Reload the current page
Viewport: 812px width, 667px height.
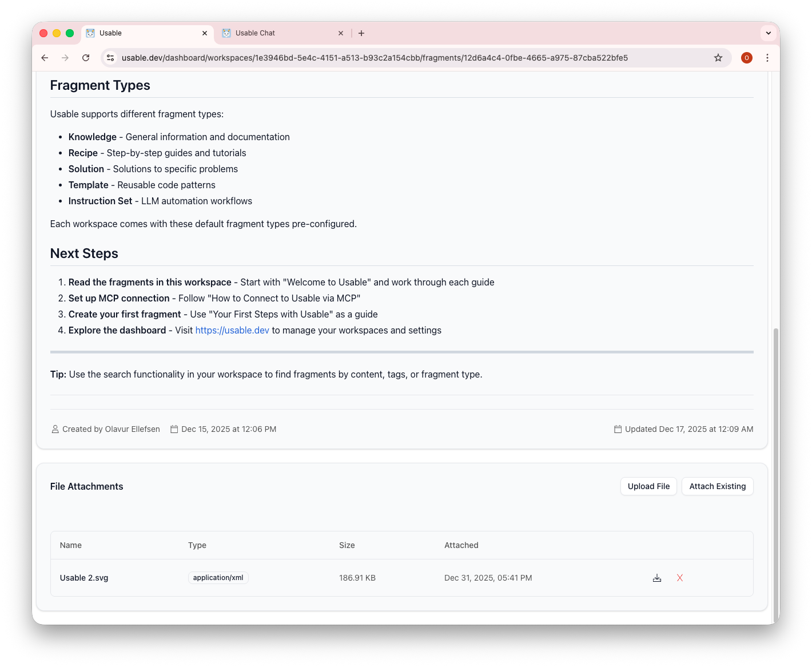[86, 58]
